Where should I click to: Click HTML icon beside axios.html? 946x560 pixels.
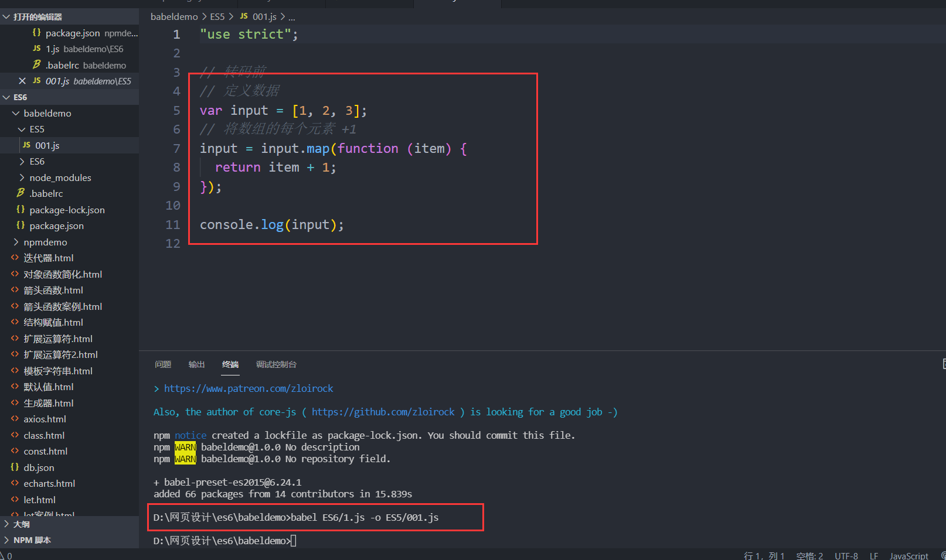click(15, 418)
